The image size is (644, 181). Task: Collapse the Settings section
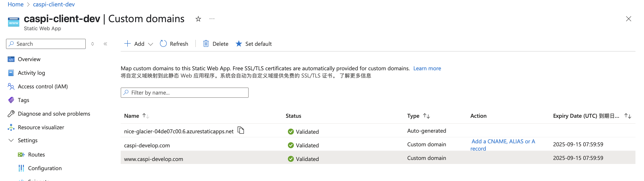(11, 140)
